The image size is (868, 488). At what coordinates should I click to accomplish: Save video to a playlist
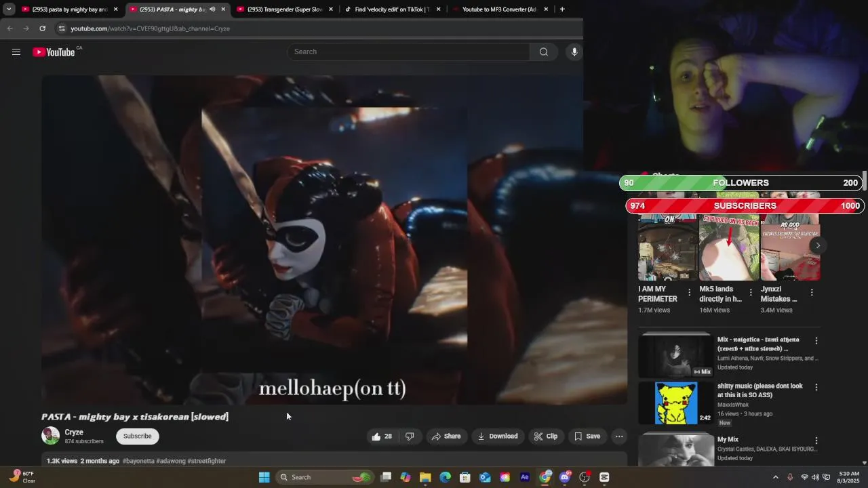[587, 436]
